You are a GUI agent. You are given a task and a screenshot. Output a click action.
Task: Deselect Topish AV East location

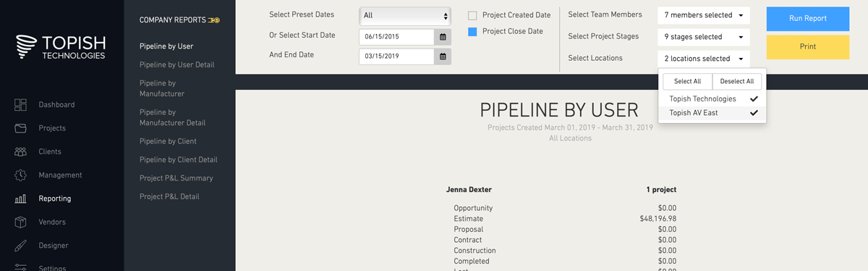point(712,113)
